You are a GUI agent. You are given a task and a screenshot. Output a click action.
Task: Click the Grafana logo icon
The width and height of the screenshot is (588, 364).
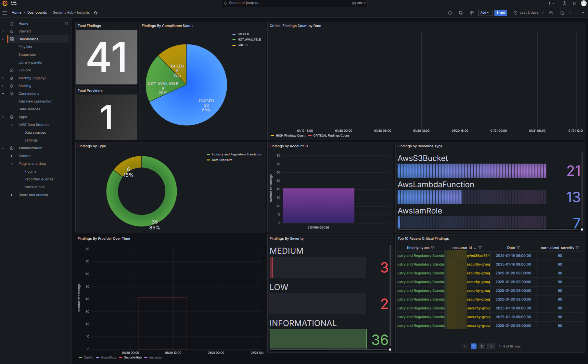pos(5,3)
